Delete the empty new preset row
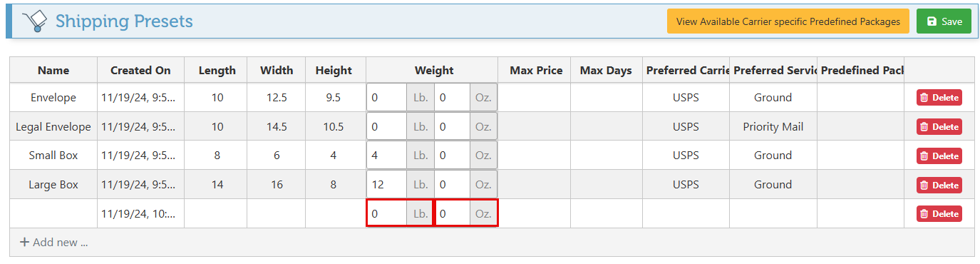Screen dimensions: 980x264 [939, 214]
